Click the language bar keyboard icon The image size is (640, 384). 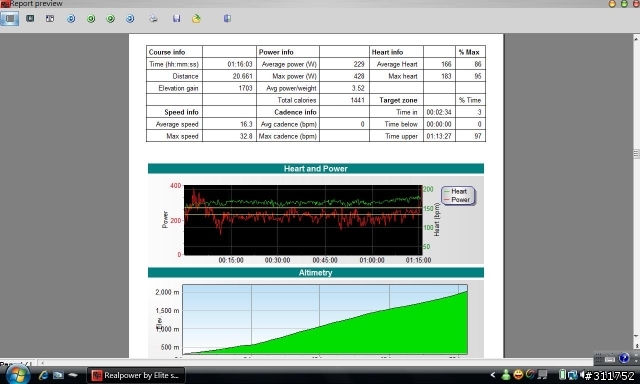point(610,359)
